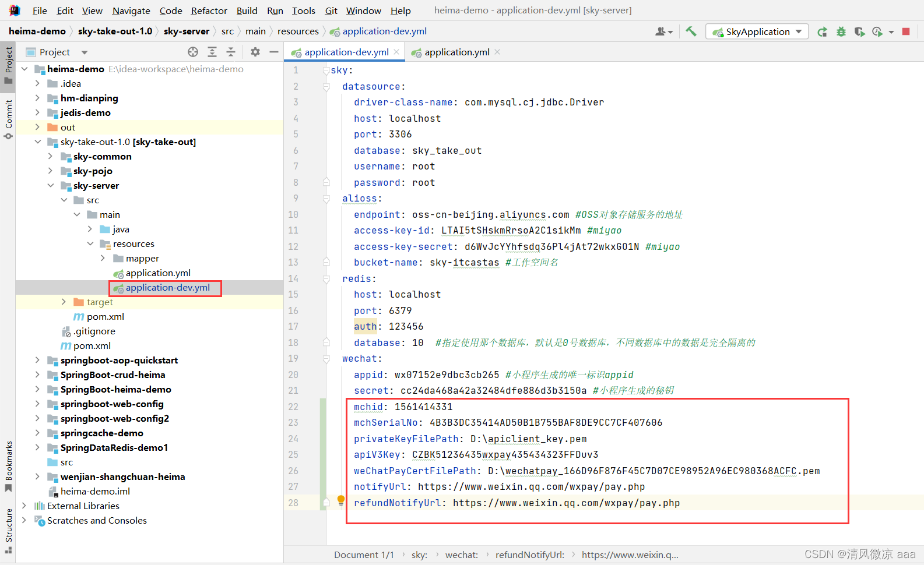The width and height of the screenshot is (924, 565).
Task: Click line number 22 in gutter
Action: coord(293,407)
